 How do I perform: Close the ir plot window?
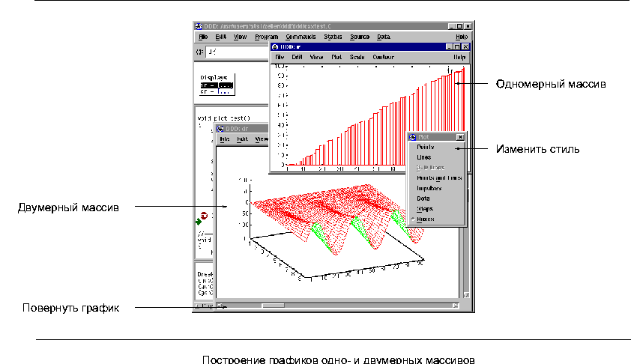[465, 47]
